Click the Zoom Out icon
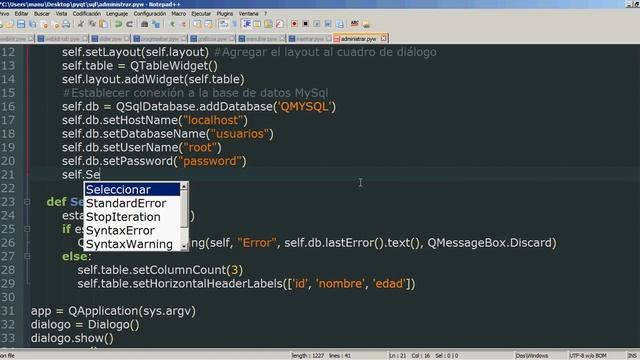Viewport: 640px width, 360px height. (183, 24)
